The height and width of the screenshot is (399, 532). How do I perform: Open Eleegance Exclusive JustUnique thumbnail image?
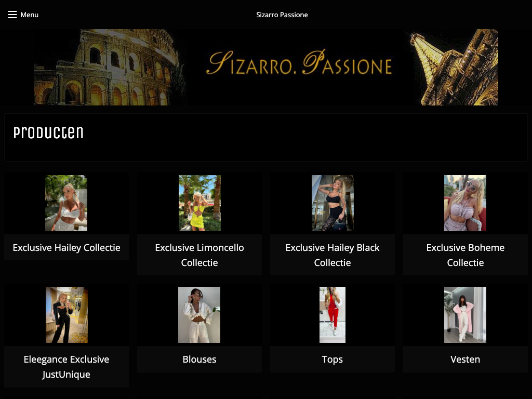click(66, 315)
